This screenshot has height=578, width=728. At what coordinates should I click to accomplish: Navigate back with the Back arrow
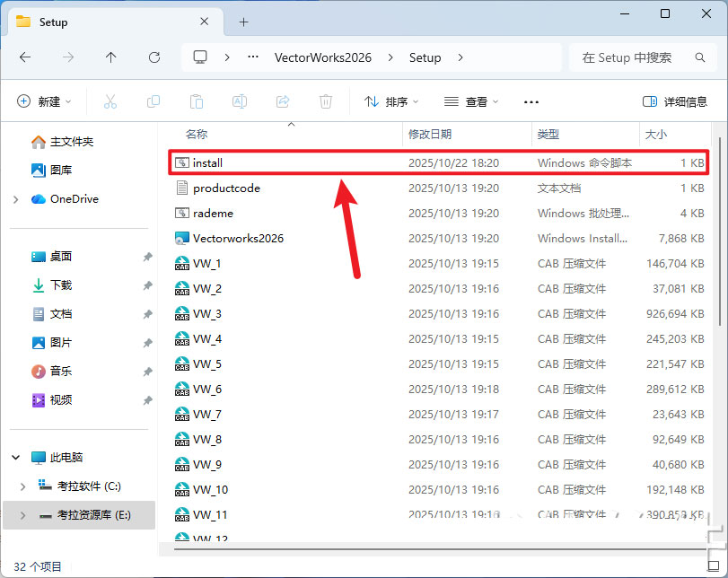pos(25,57)
